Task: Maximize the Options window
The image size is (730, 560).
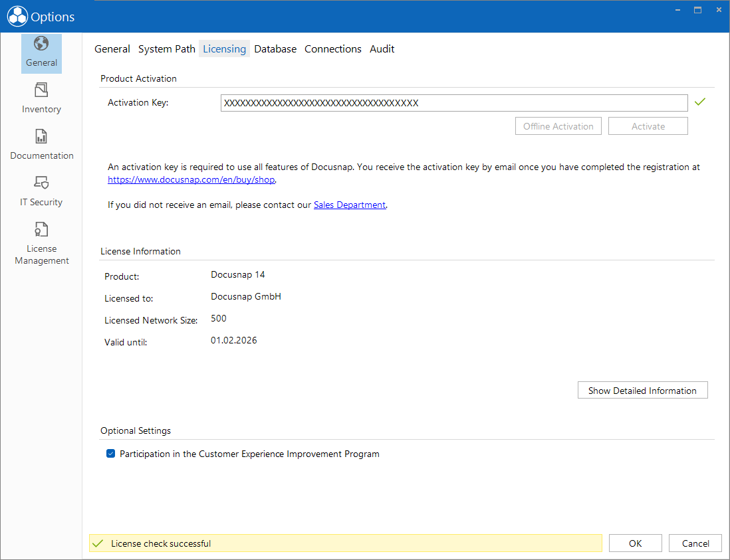Action: (698, 10)
